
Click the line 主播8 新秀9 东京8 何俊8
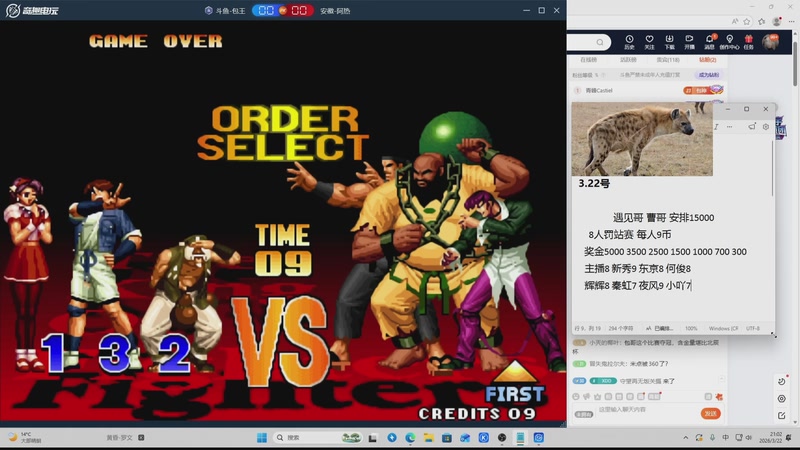pos(637,268)
